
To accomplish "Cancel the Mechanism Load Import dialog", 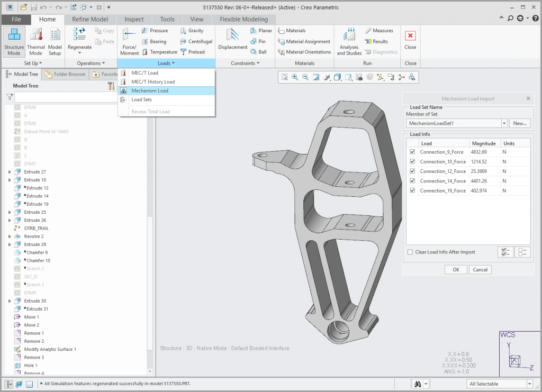I will (480, 270).
